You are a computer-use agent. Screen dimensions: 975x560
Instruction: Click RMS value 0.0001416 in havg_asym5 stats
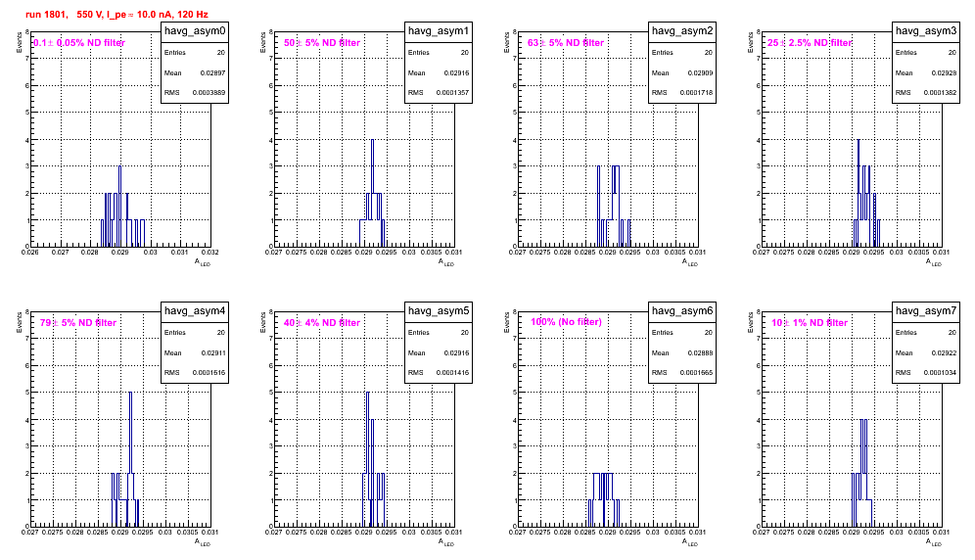(452, 373)
